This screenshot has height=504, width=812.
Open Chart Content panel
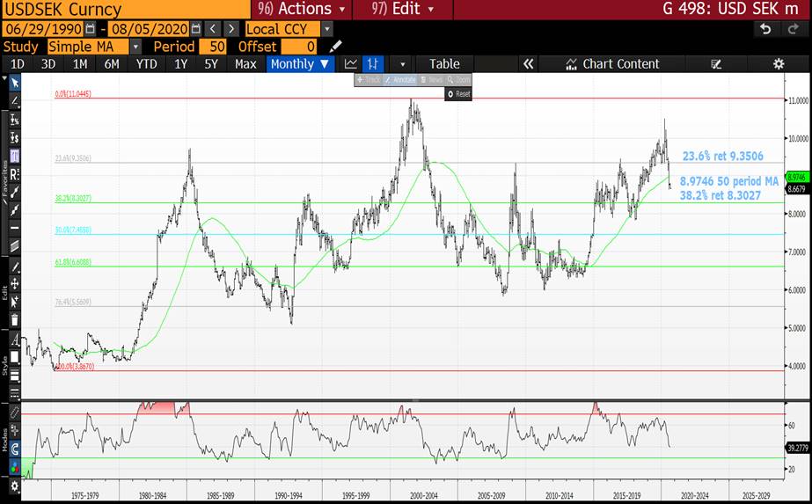coord(611,63)
